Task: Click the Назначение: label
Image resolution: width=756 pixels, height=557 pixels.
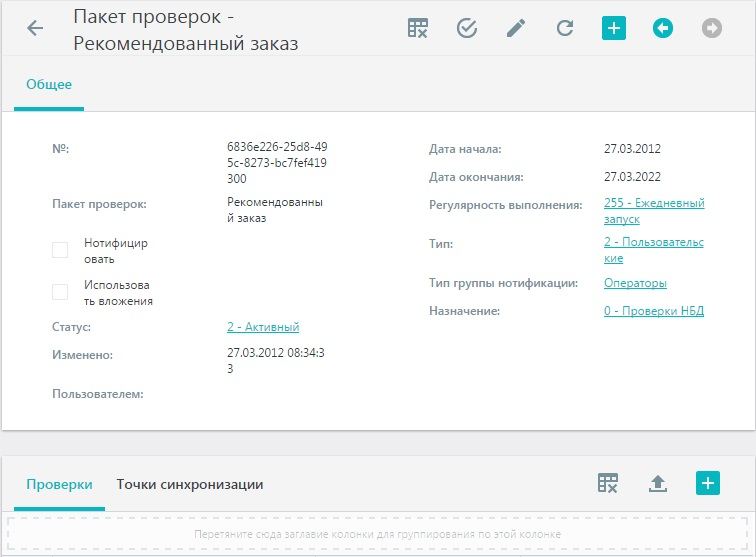Action: click(464, 311)
